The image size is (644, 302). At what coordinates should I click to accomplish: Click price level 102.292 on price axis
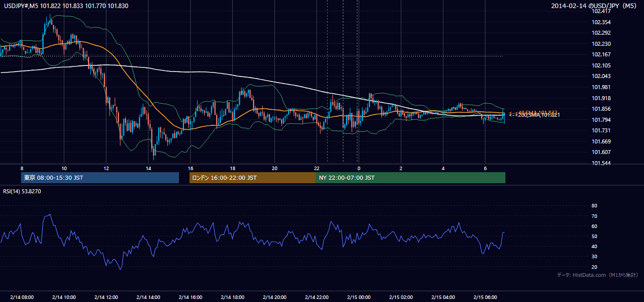pyautogui.click(x=601, y=33)
